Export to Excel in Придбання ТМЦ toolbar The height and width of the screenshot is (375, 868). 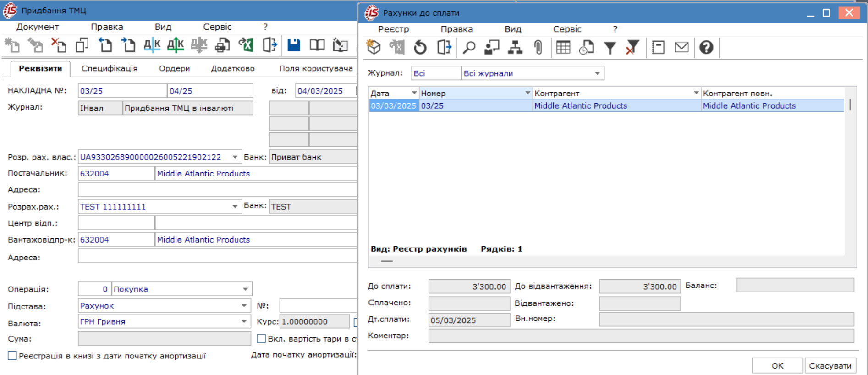click(x=246, y=45)
